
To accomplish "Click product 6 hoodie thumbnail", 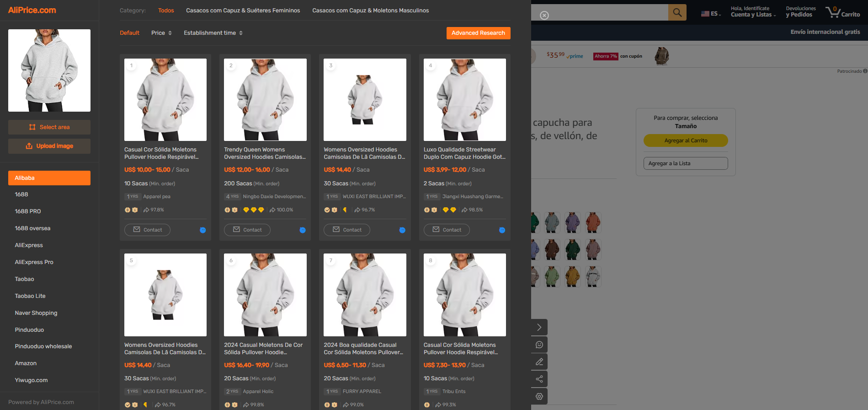I will [265, 295].
